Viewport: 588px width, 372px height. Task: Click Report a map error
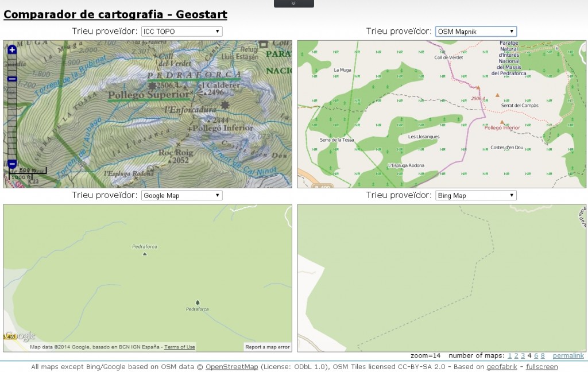click(x=268, y=347)
